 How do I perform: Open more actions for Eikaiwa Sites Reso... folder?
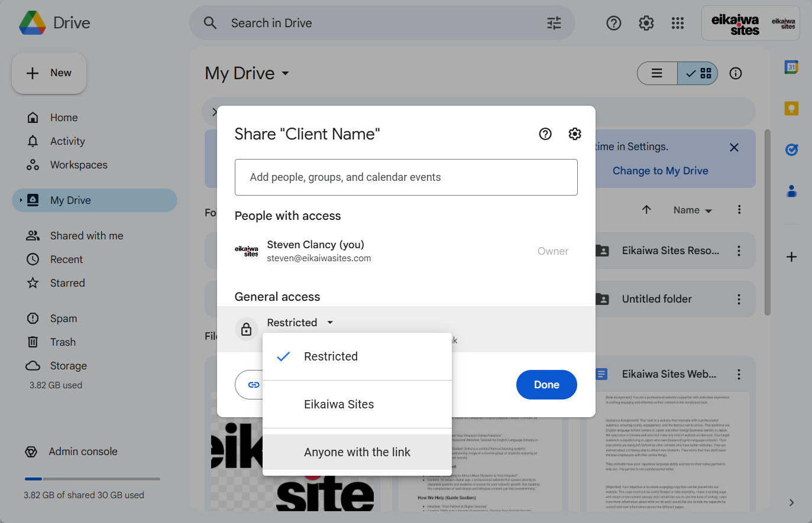(x=739, y=251)
